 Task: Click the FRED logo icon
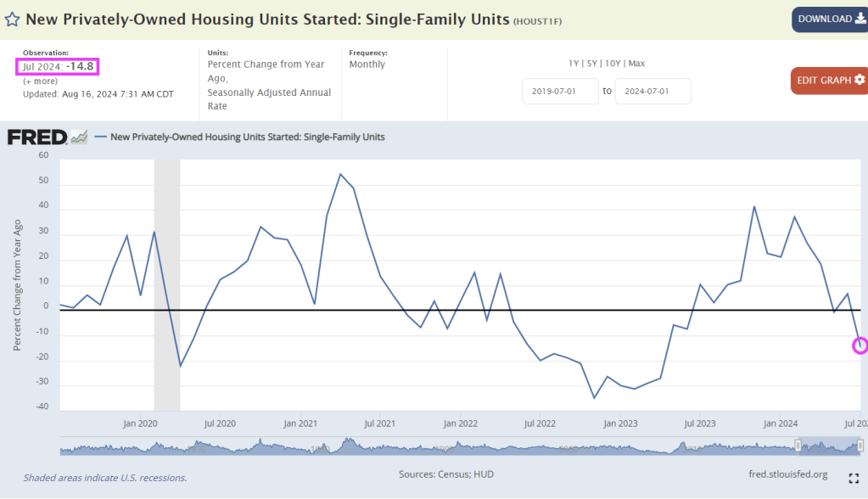click(47, 137)
